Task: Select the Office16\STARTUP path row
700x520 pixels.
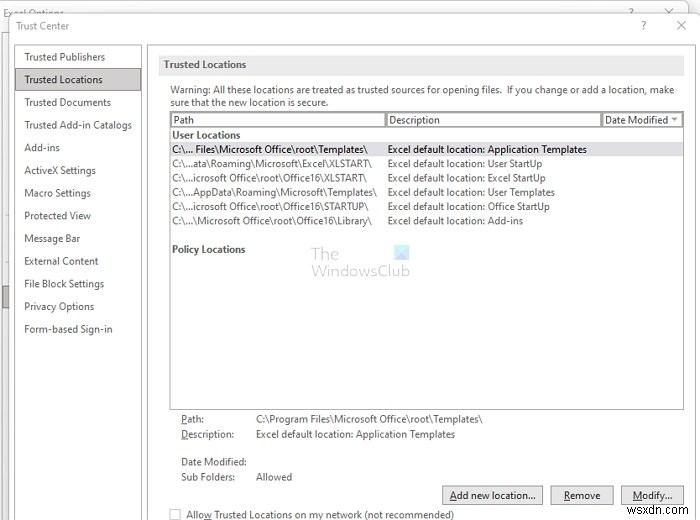Action: (x=426, y=207)
